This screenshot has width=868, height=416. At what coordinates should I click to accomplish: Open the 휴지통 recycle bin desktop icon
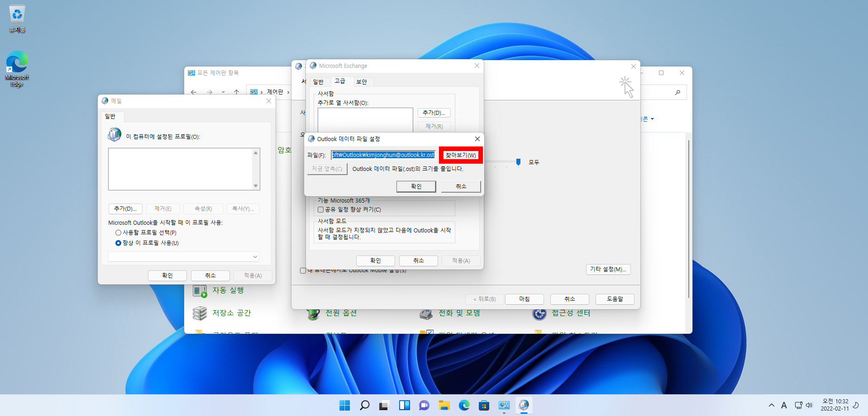point(17,19)
